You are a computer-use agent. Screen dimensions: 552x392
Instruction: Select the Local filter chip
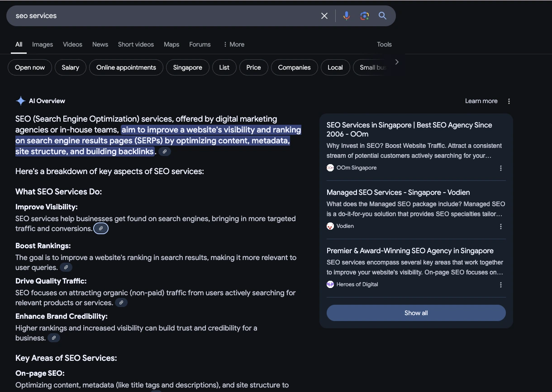click(335, 67)
